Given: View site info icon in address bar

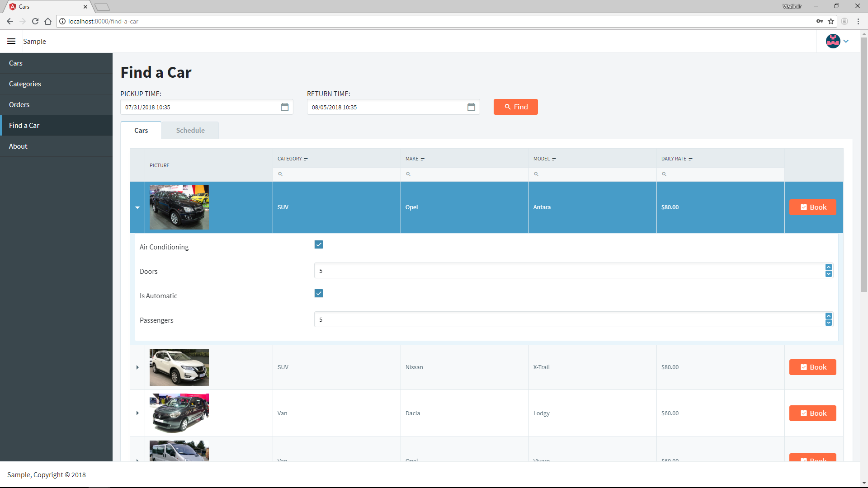Looking at the screenshot, I should point(62,21).
